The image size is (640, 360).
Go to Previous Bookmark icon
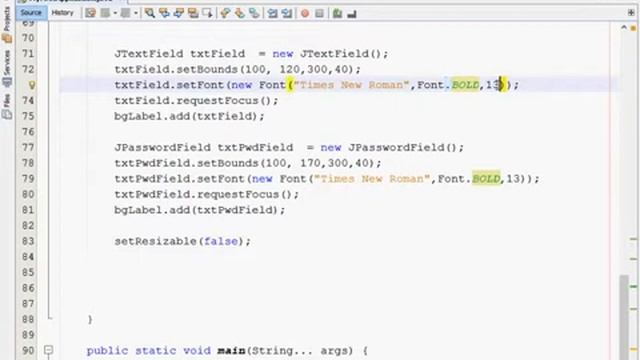point(225,13)
